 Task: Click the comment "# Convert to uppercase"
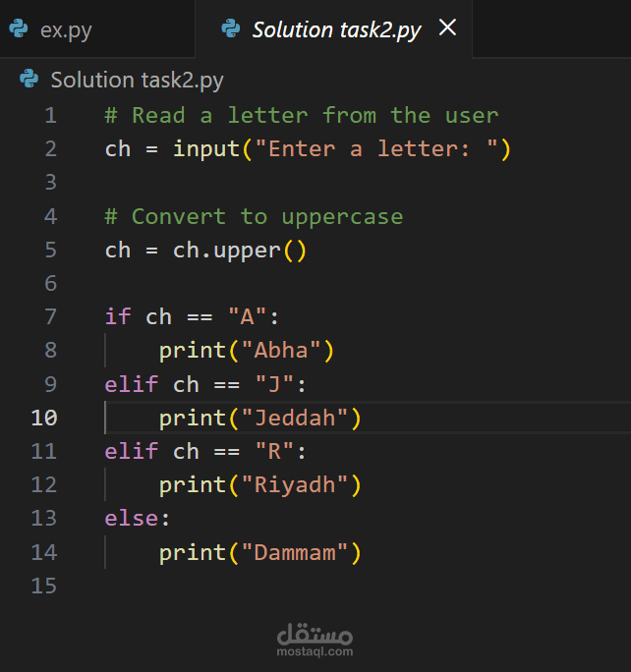[x=254, y=217]
